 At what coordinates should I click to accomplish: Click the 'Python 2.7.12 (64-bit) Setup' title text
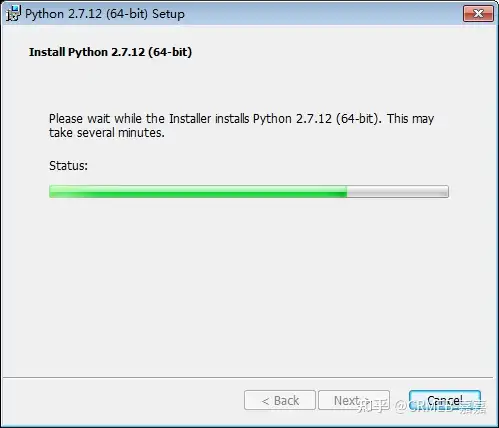click(x=105, y=14)
